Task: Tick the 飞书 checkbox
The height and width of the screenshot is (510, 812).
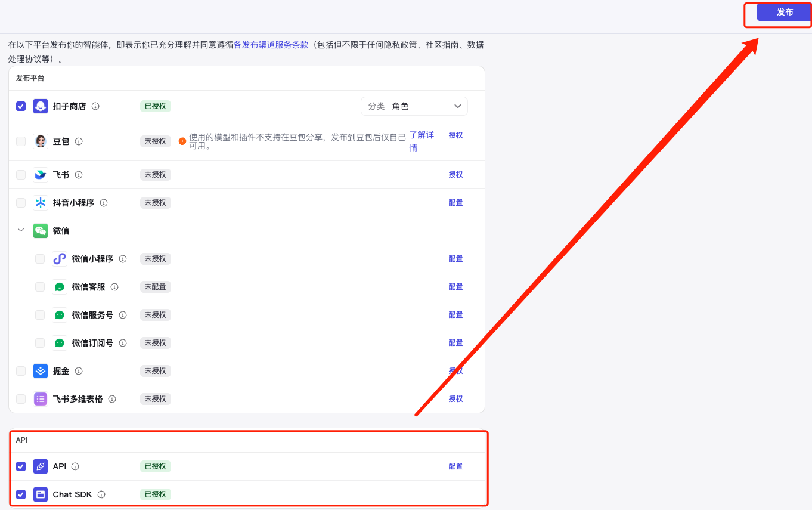Action: 21,175
